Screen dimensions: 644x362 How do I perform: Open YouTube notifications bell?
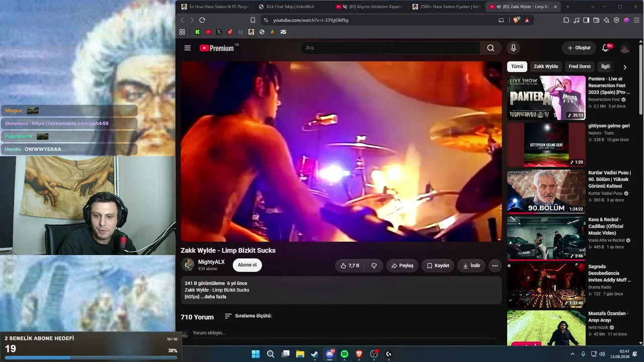606,48
